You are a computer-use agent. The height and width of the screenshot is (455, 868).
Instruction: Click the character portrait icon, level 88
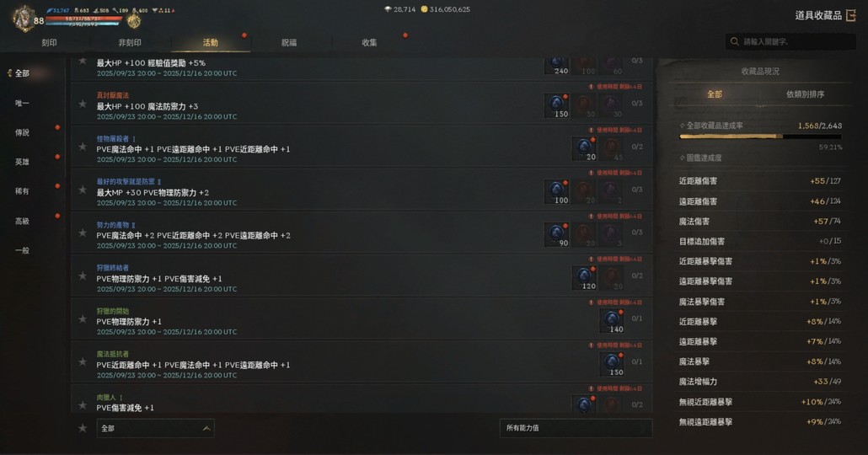(x=24, y=19)
